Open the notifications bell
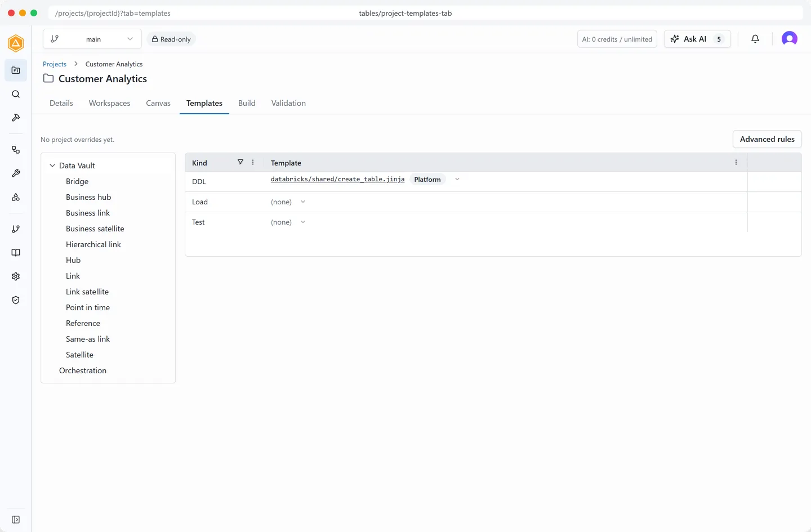The height and width of the screenshot is (532, 811). click(x=755, y=39)
